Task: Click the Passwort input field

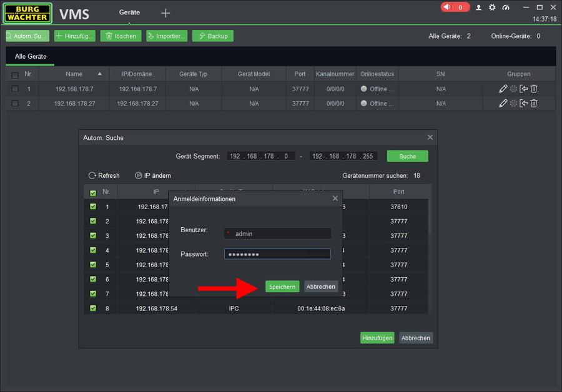Action: click(277, 254)
